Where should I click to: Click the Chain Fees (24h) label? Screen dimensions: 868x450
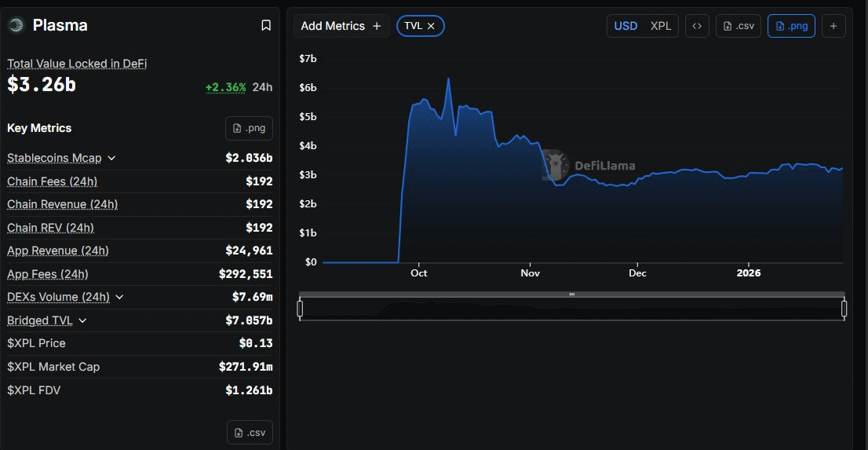pos(52,181)
